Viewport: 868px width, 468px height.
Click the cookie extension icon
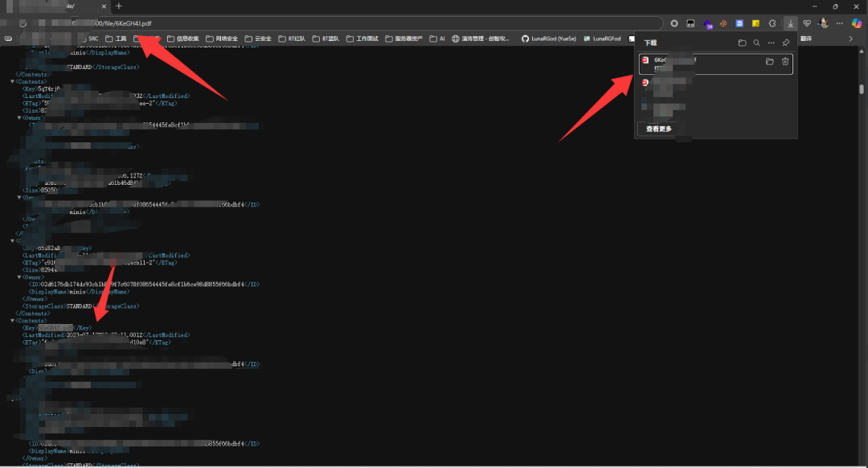point(723,23)
